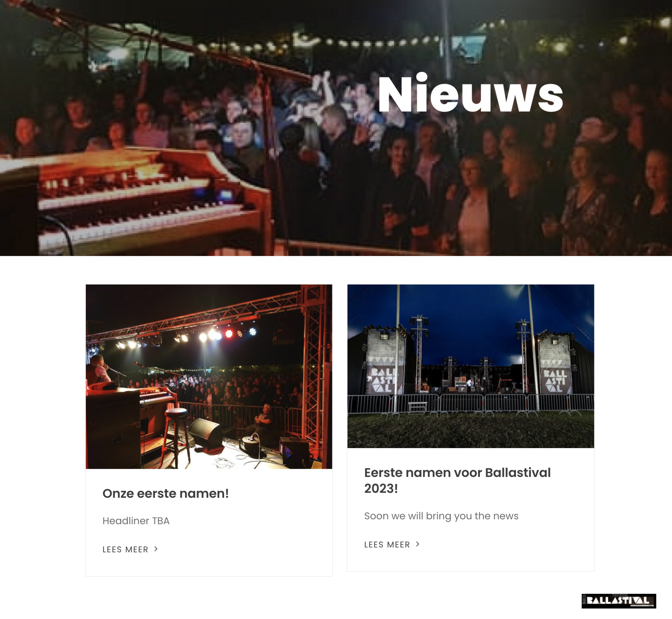Open 'Eerste namen voor Ballastival 2023!' headline

click(457, 480)
